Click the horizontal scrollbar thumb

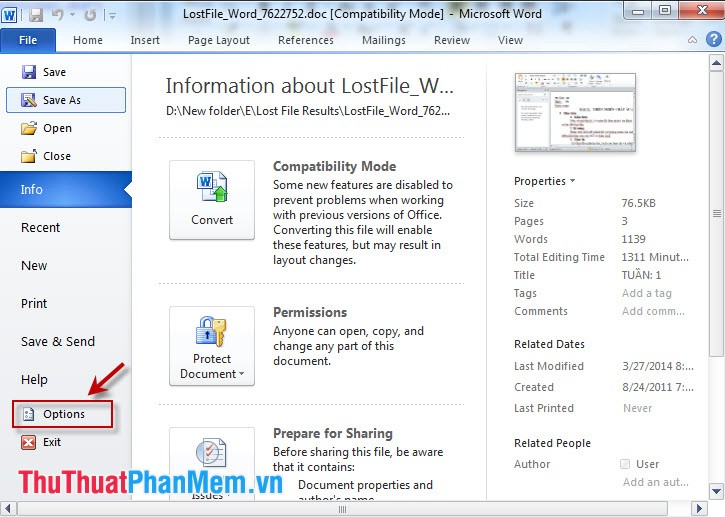click(x=342, y=509)
